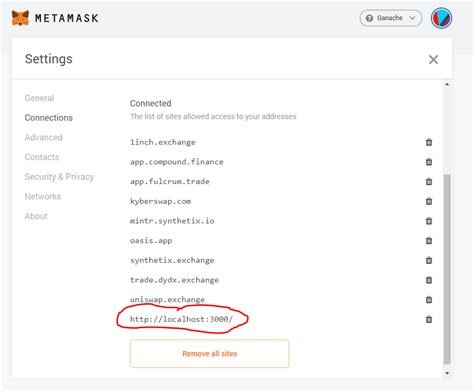Click the METAMASK wordmark text
The width and height of the screenshot is (474, 392).
click(x=67, y=18)
